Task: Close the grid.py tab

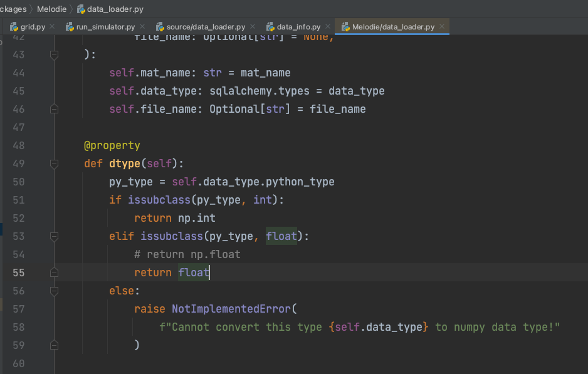Action: pyautogui.click(x=52, y=26)
